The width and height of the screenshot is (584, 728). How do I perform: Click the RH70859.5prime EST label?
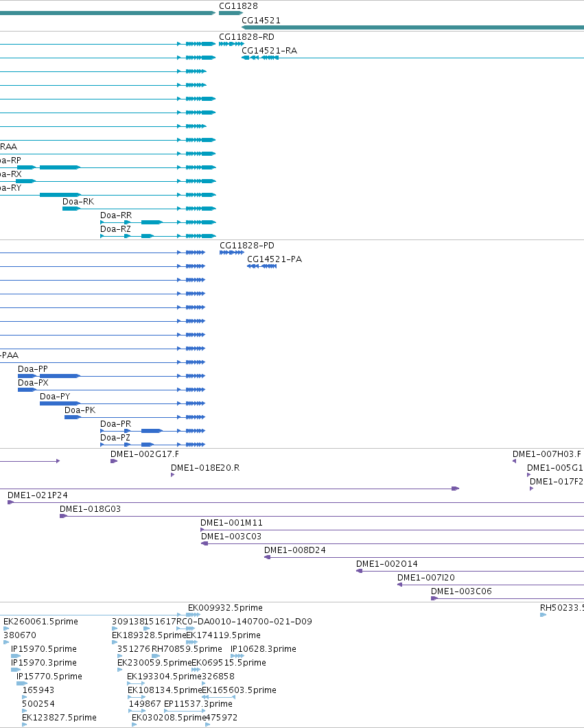[187, 648]
